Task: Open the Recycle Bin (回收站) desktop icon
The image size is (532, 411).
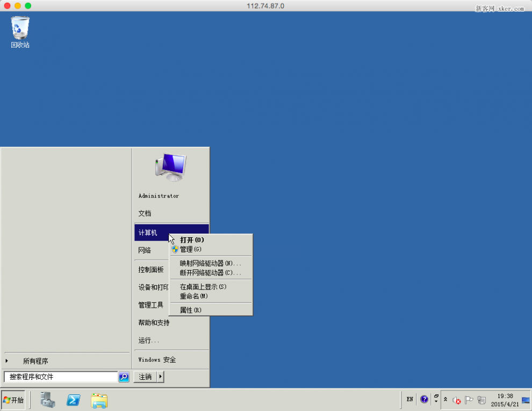Action: [x=20, y=32]
